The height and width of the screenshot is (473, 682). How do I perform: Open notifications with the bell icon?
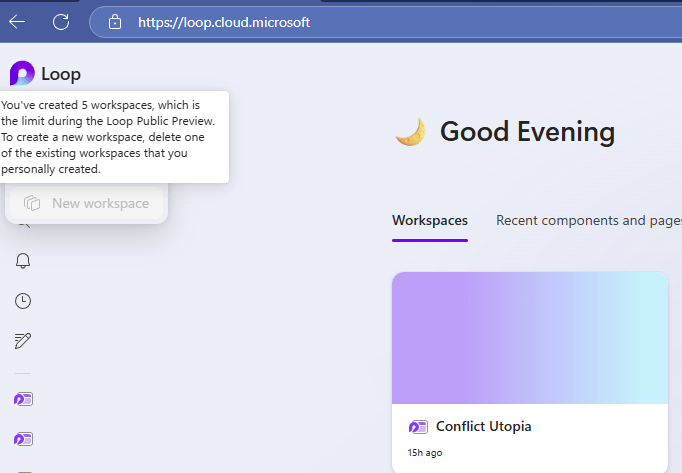pyautogui.click(x=23, y=261)
